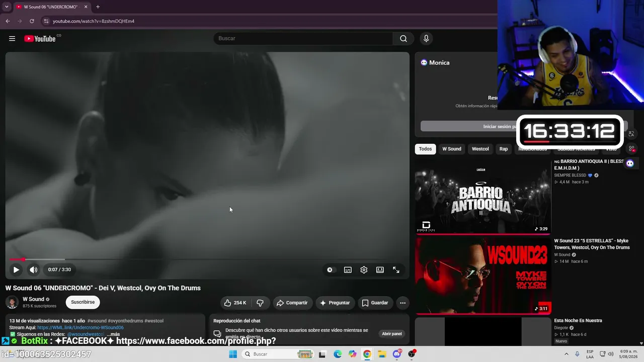
Task: Select the Westcol filter chip
Action: [480, 149]
